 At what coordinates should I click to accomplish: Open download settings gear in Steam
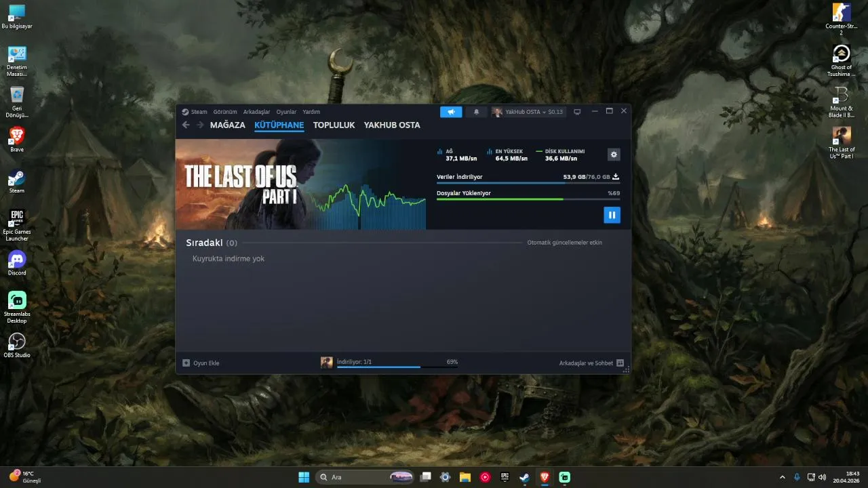pyautogui.click(x=614, y=155)
